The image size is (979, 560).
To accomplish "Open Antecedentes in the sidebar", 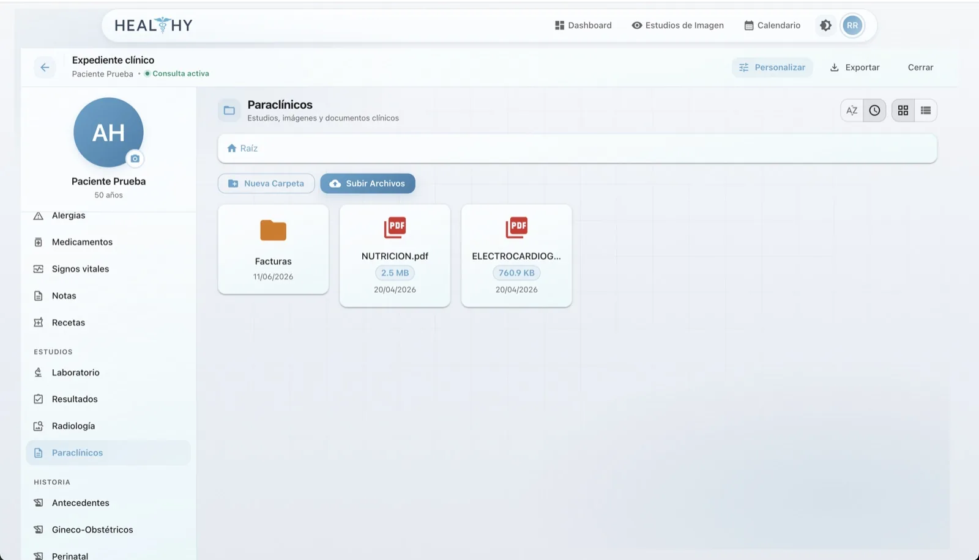I will (x=108, y=503).
